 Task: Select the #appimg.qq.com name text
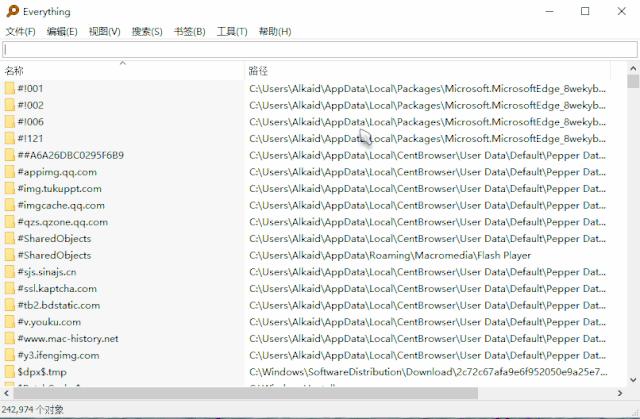pyautogui.click(x=57, y=172)
